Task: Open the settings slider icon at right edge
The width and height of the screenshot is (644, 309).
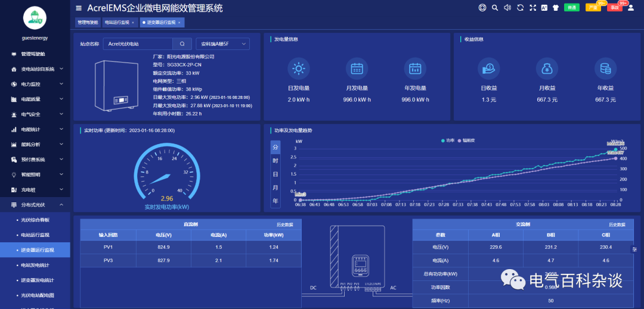Action: (634, 249)
